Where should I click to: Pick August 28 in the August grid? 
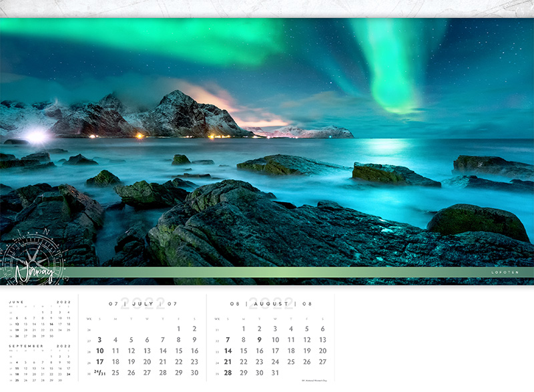[x=228, y=373]
